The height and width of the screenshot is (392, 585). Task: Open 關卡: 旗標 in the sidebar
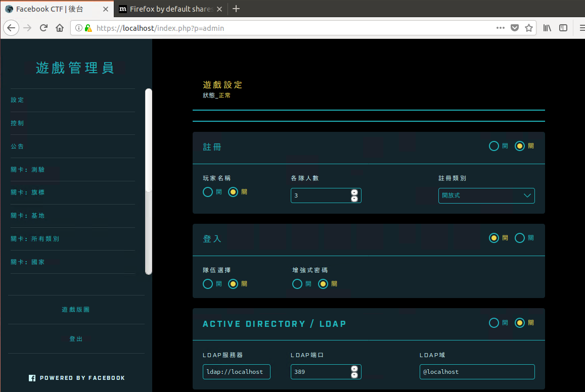tap(27, 192)
